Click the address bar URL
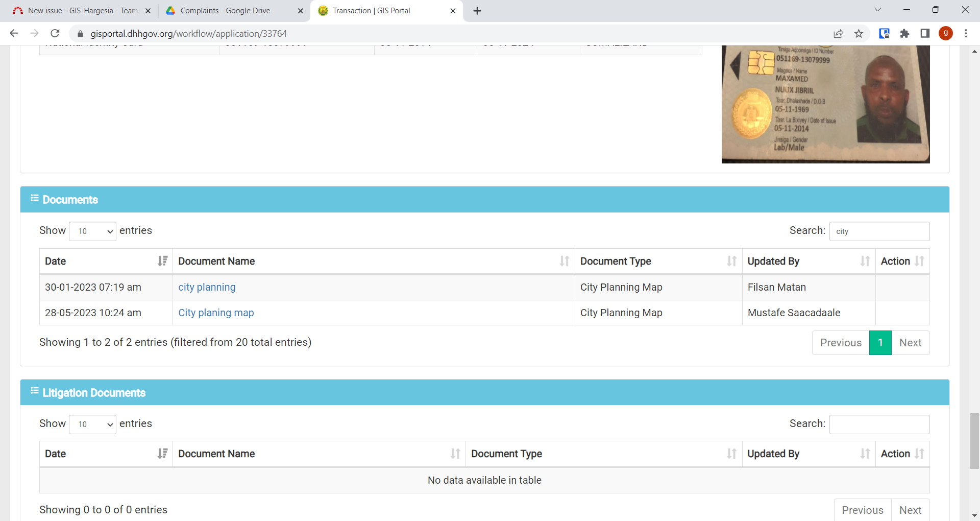The image size is (980, 521). [188, 34]
